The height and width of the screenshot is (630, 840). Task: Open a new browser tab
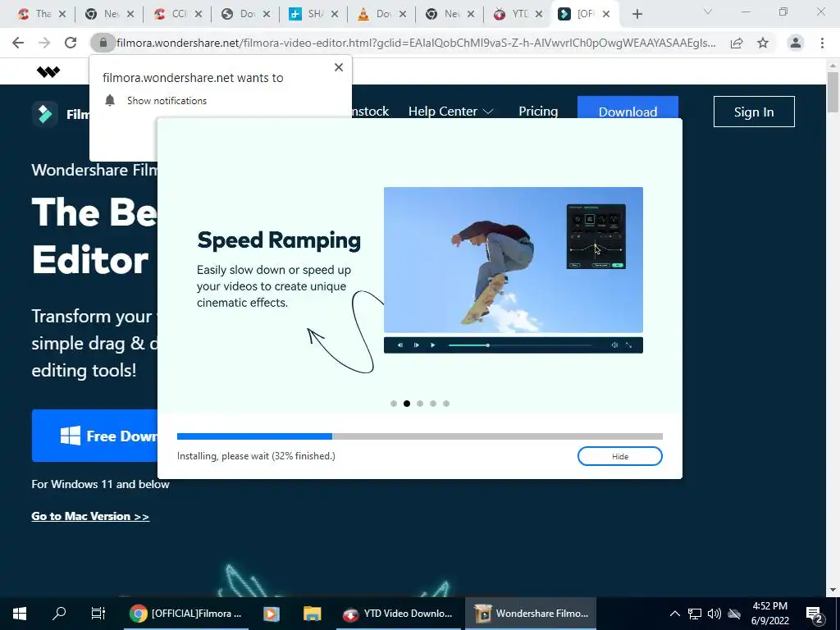pos(637,14)
